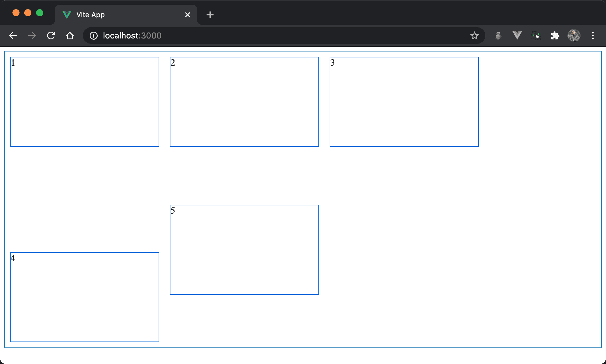Open the Extensions puzzle piece menu
This screenshot has height=364, width=606.
555,36
